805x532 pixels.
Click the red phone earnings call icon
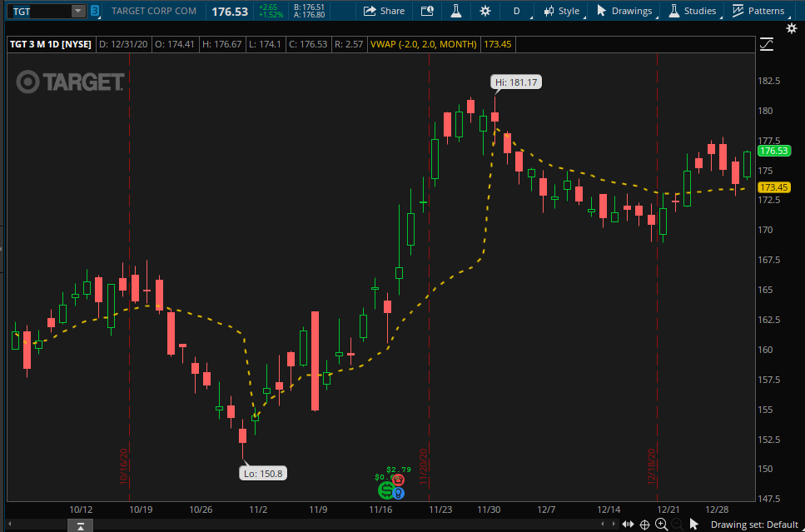click(399, 480)
